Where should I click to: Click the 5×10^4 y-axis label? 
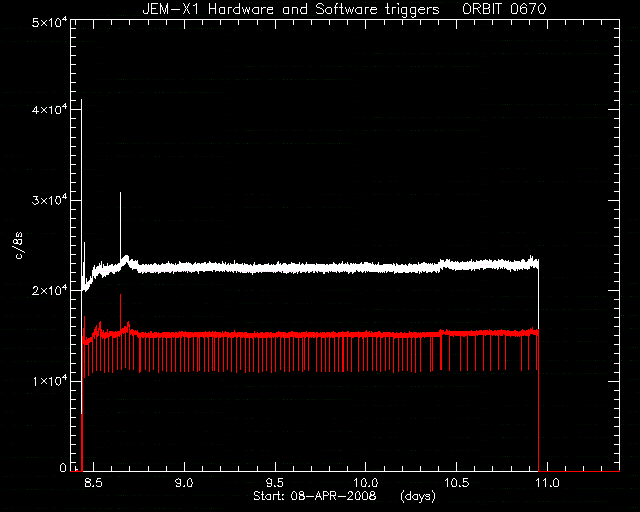[49, 22]
